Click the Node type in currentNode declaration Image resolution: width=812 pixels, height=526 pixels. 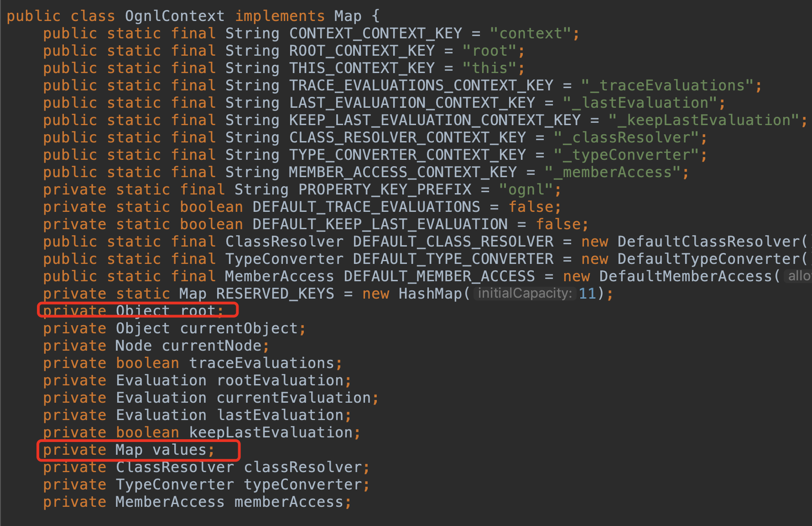(134, 346)
